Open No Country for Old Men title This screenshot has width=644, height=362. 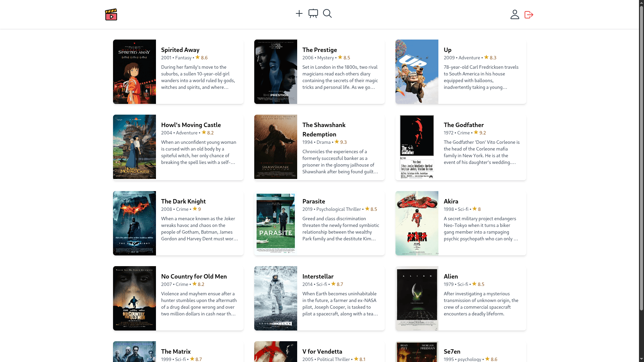(x=194, y=277)
